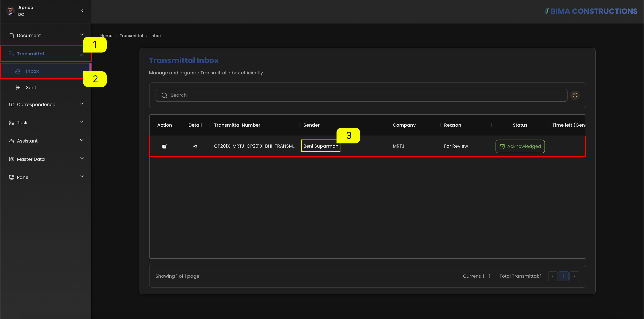Click the MRTJ company cell
This screenshot has height=319, width=644.
[x=398, y=146]
